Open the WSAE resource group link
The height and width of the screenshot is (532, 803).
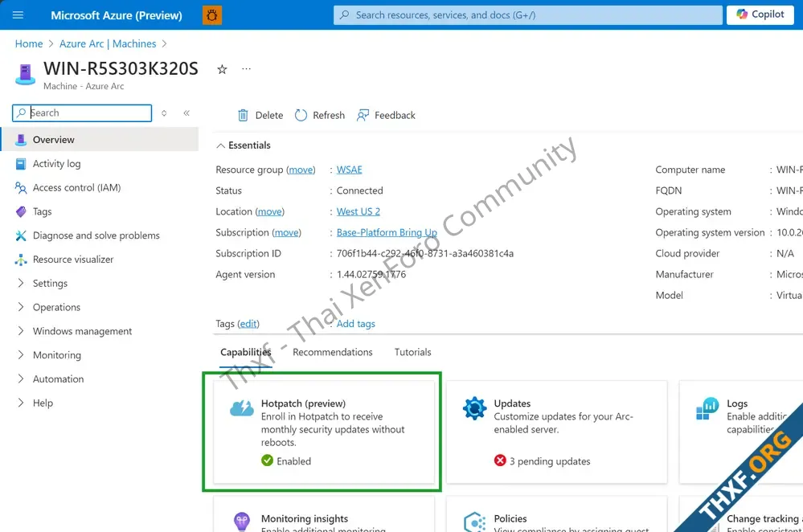tap(350, 170)
